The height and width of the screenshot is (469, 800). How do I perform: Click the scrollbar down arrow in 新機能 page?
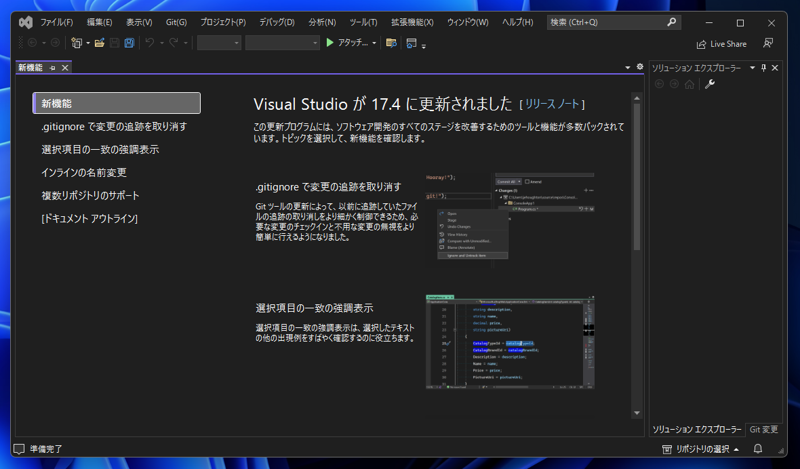pos(637,412)
